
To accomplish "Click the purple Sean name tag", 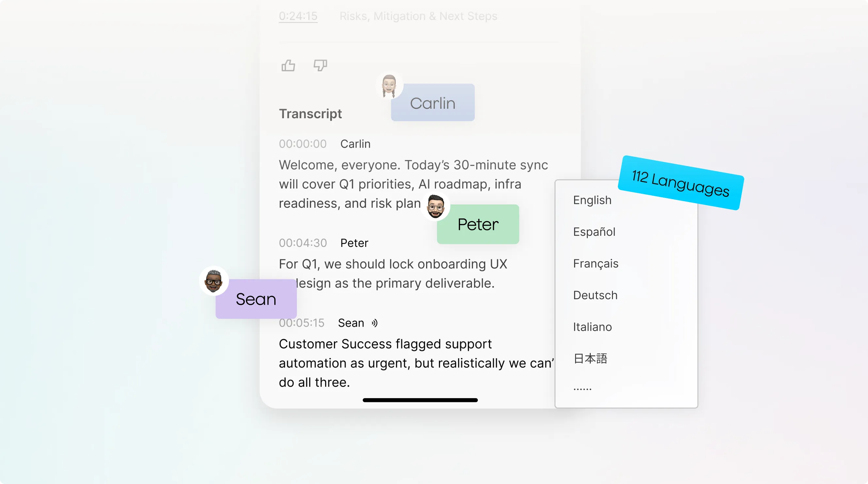I will tap(256, 299).
